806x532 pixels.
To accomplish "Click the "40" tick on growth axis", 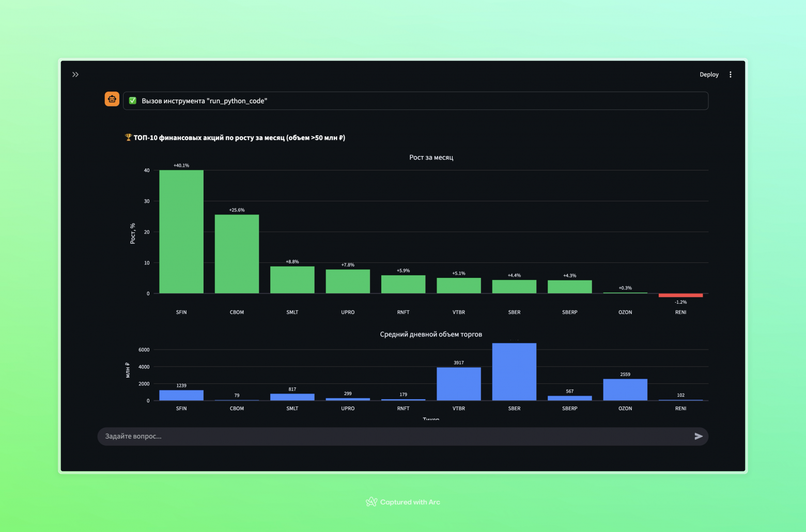I will (147, 170).
